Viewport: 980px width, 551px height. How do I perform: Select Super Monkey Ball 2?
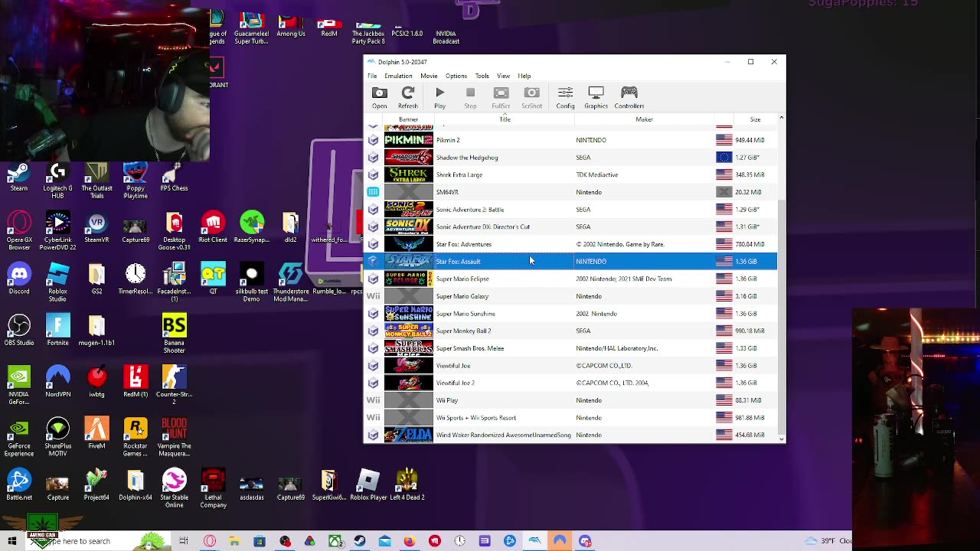[x=570, y=331]
